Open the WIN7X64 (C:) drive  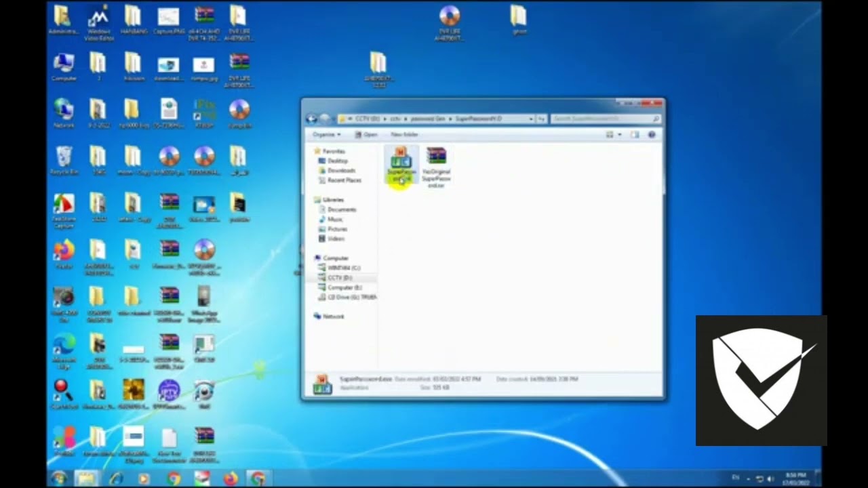point(340,268)
